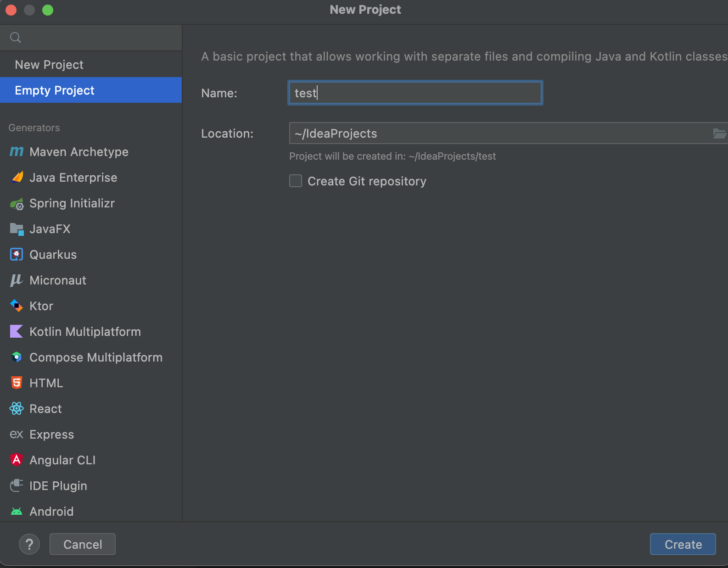This screenshot has width=728, height=568.
Task: Click the HTML5 shield icon
Action: [17, 383]
